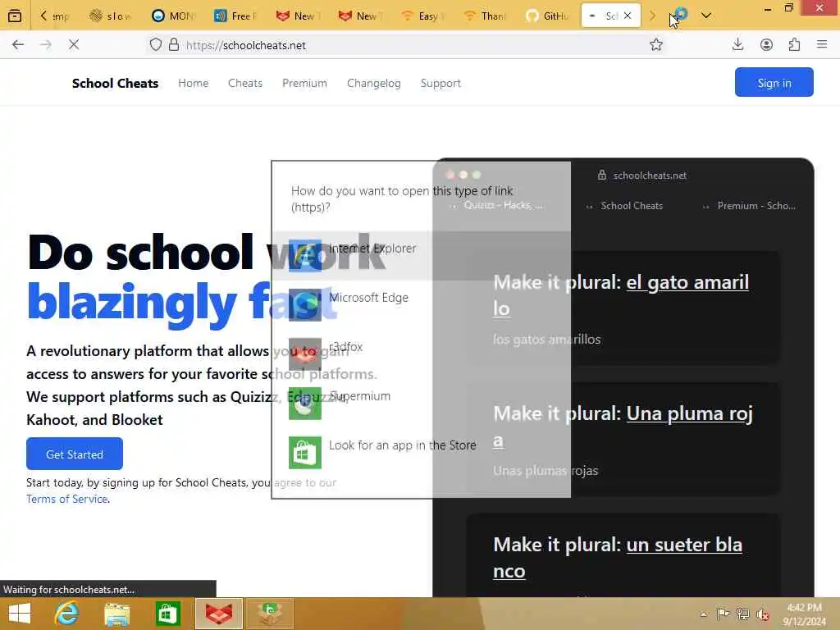Viewport: 840px width, 630px height.
Task: Choose Microsoft Edge in the open-with dialog
Action: [421, 305]
